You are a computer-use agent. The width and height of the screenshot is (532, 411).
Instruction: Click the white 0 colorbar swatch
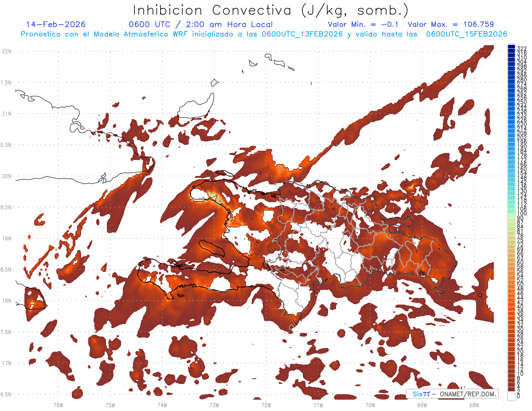click(x=511, y=395)
